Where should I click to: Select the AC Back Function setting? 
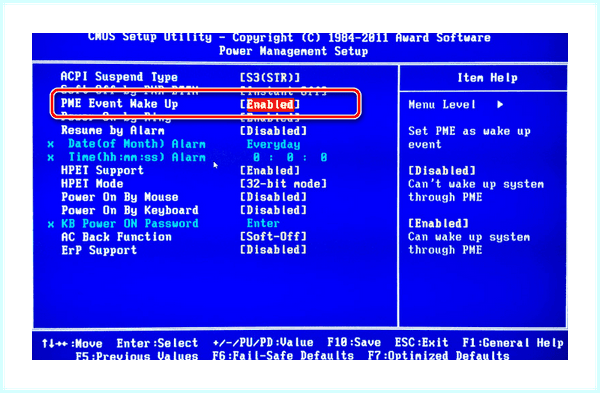[116, 237]
